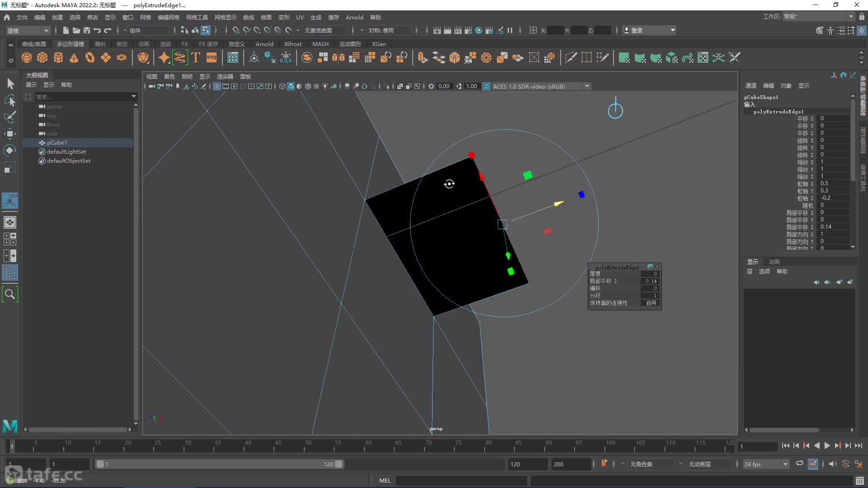Switch to the MASH shelf tab
Screen dimensions: 868x488
click(x=320, y=44)
